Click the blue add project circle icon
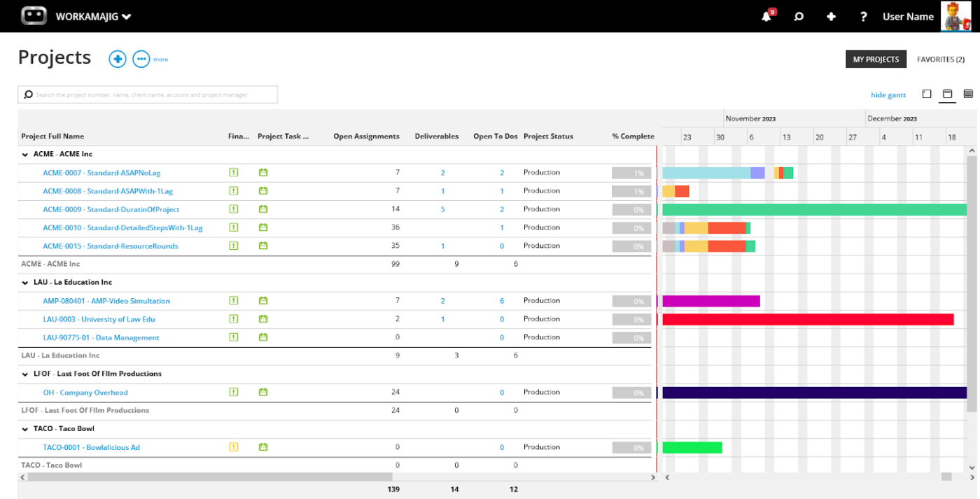This screenshot has width=980, height=499. pos(118,59)
